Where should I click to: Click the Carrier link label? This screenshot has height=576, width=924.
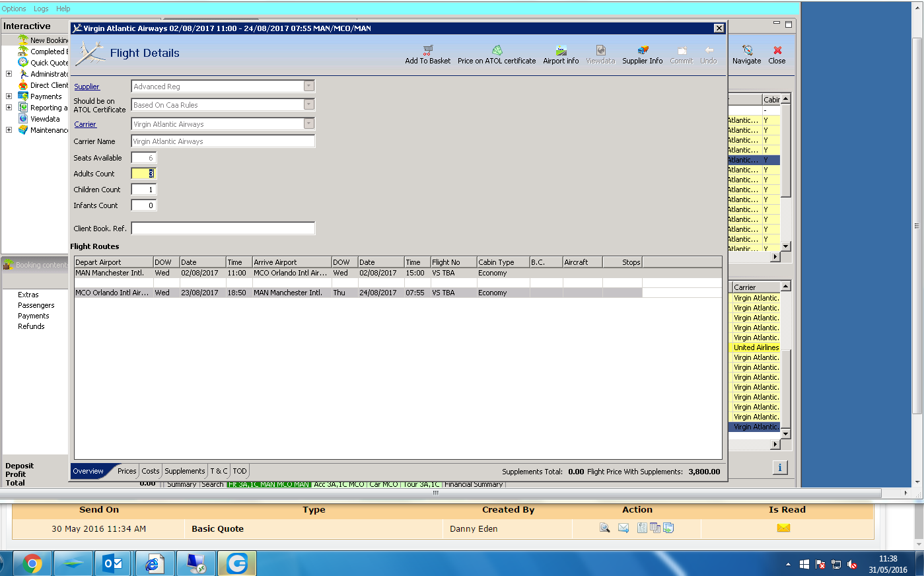click(x=85, y=124)
